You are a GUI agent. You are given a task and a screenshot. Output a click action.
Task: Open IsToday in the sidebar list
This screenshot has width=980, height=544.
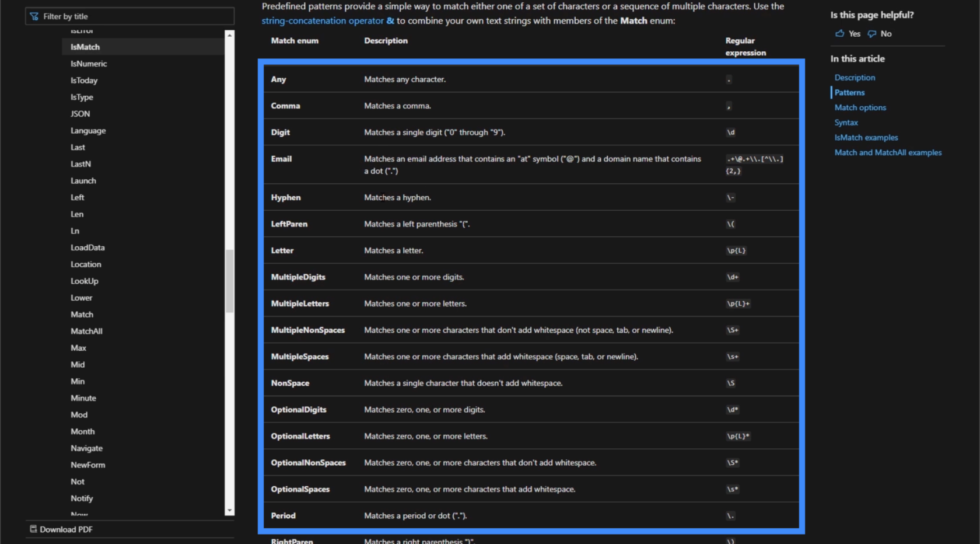tap(84, 81)
